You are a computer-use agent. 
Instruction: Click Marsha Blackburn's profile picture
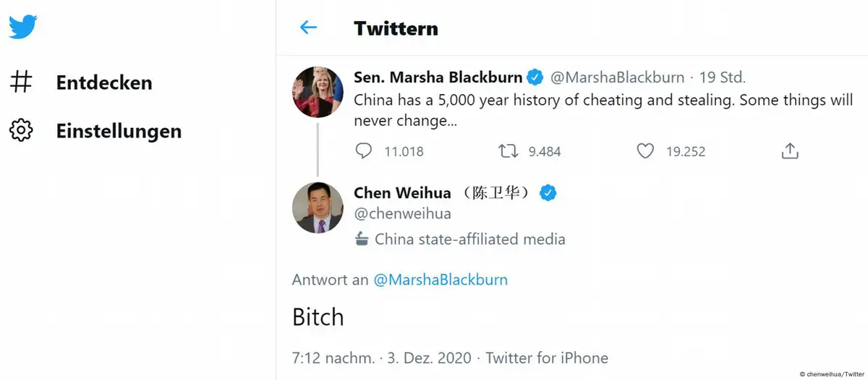[x=318, y=92]
